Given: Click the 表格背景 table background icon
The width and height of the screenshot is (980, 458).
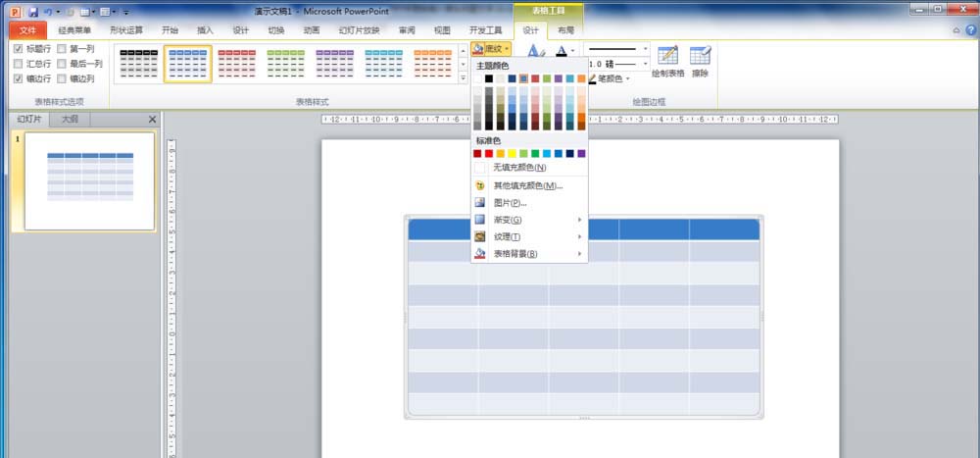Looking at the screenshot, I should point(480,253).
